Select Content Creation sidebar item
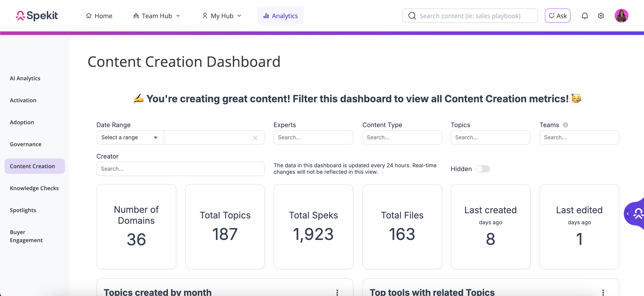Viewport: 644px width, 296px height. point(35,166)
